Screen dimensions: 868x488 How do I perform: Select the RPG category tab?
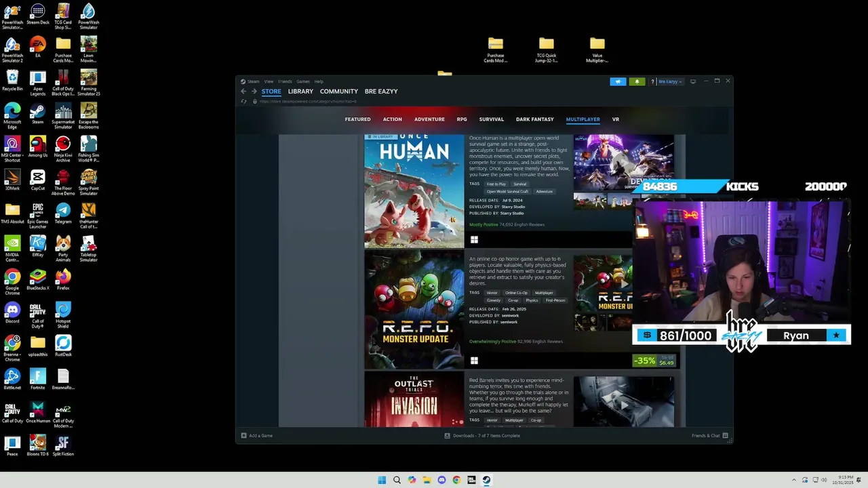pyautogui.click(x=462, y=119)
